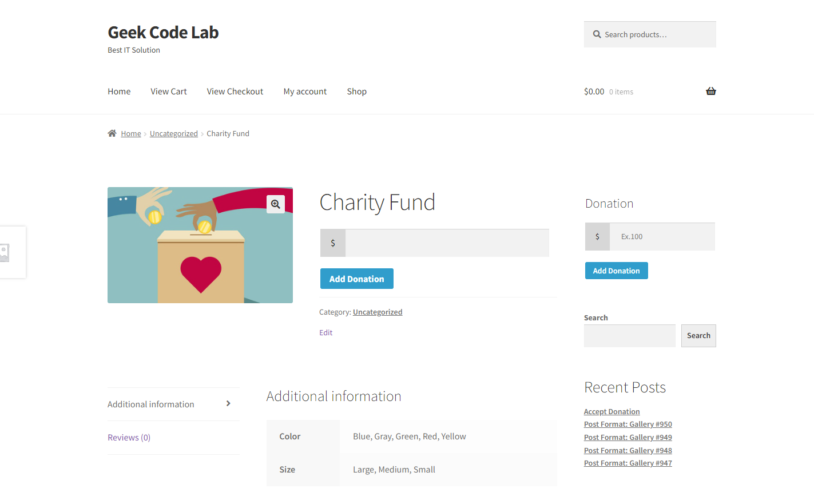Click the sidebar Search button
The width and height of the screenshot is (814, 504).
[x=698, y=336]
